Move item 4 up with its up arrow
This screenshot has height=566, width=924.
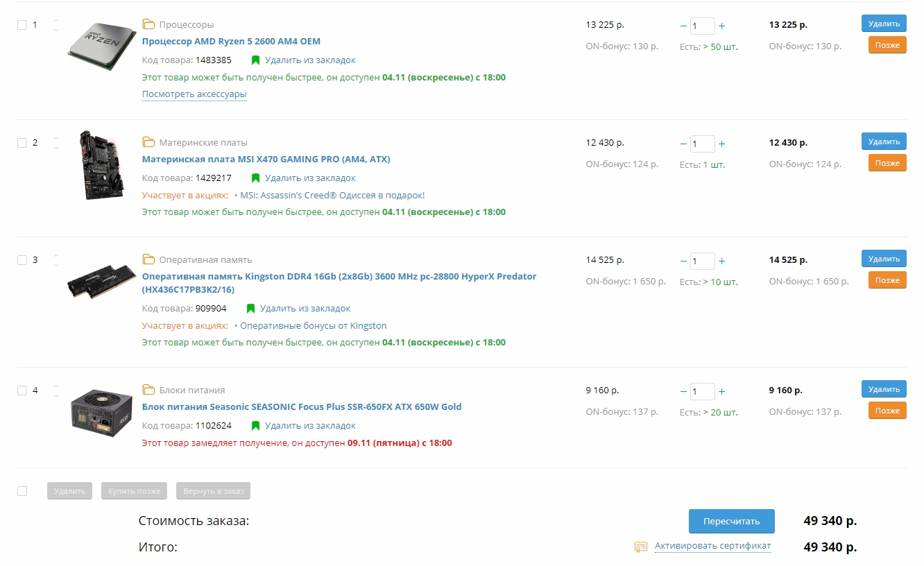coord(56,385)
